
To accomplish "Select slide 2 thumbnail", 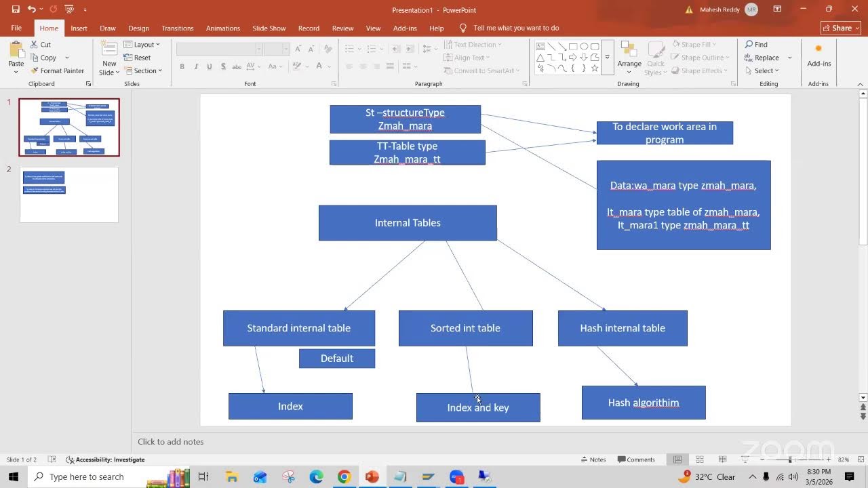I will (69, 195).
